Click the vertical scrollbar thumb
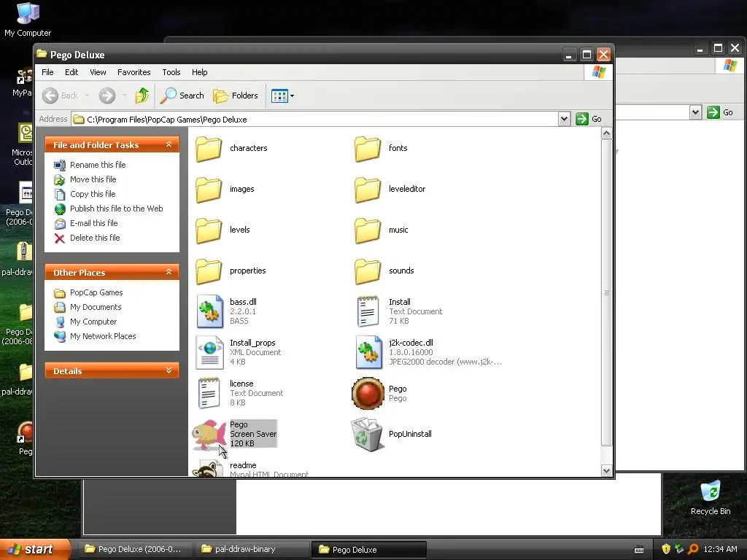747x560 pixels. tap(606, 292)
